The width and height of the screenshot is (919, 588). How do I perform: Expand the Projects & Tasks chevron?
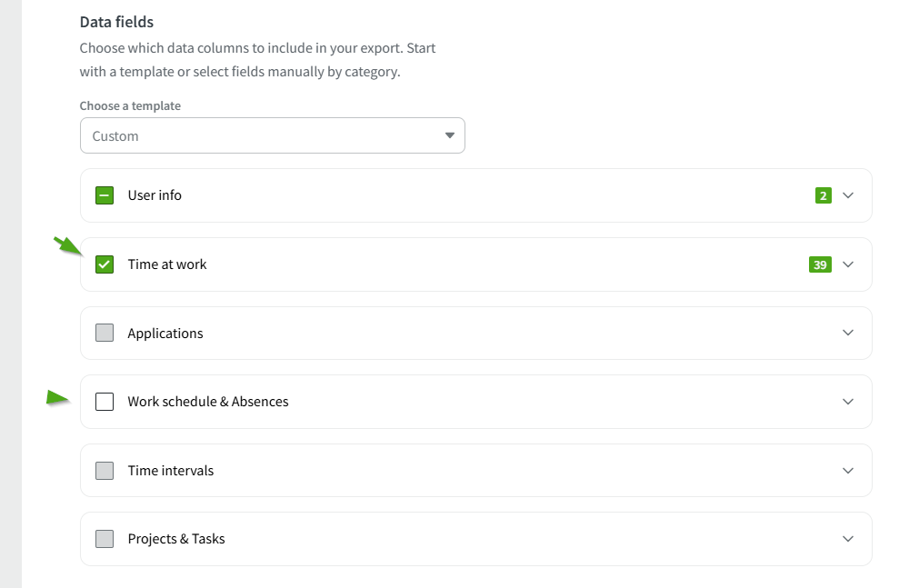pos(848,539)
